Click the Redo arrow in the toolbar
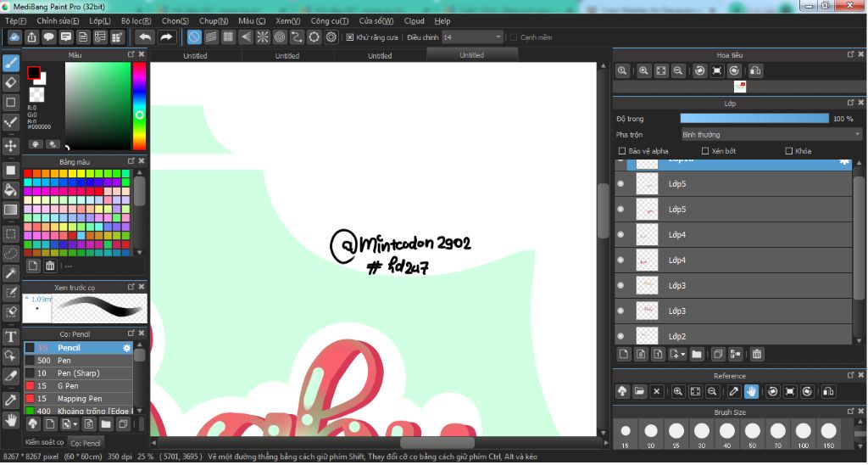The image size is (868, 465). (166, 37)
